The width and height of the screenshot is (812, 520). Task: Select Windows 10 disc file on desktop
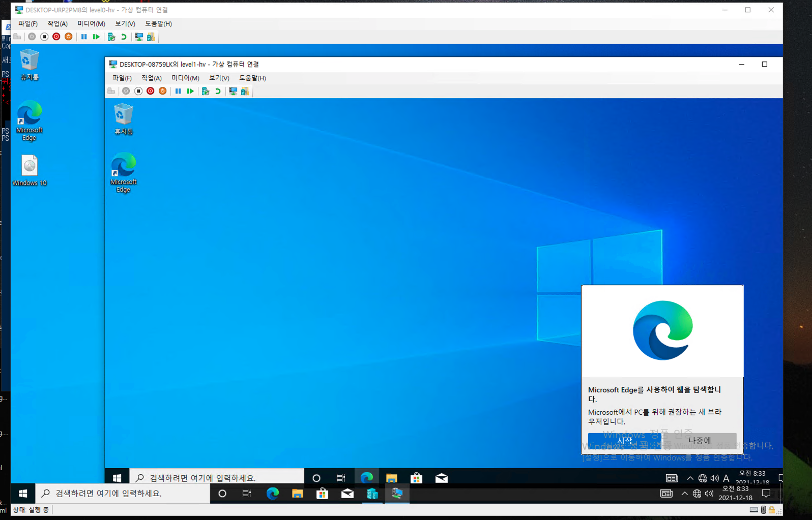(30, 171)
